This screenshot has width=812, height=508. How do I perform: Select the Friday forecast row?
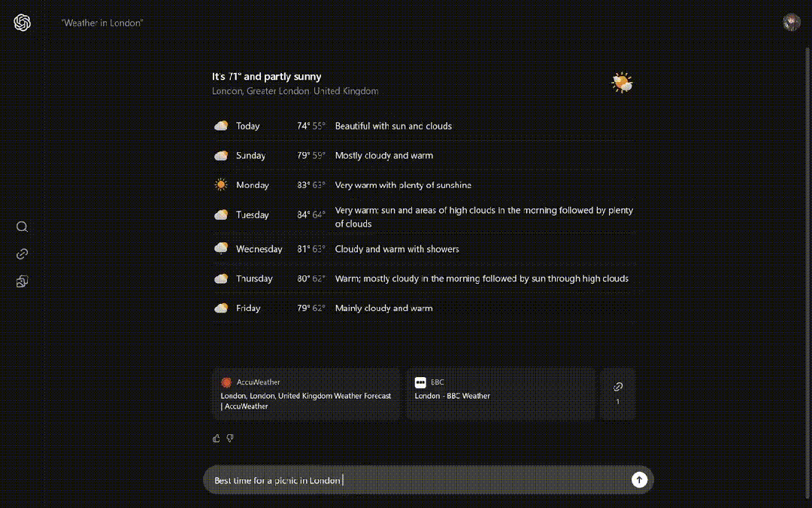pos(424,309)
